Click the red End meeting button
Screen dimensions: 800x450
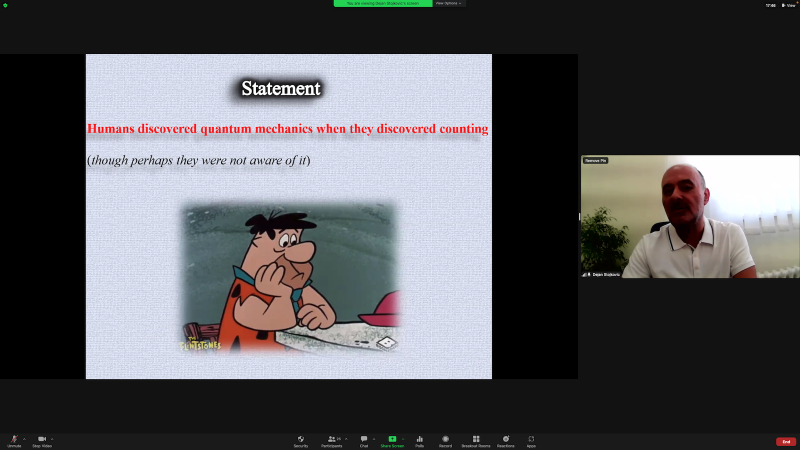tap(786, 442)
